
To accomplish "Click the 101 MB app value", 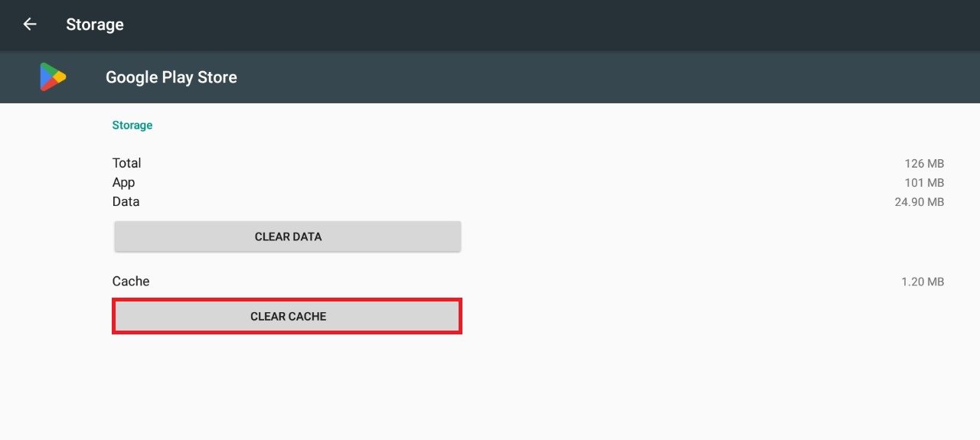I will 924,183.
